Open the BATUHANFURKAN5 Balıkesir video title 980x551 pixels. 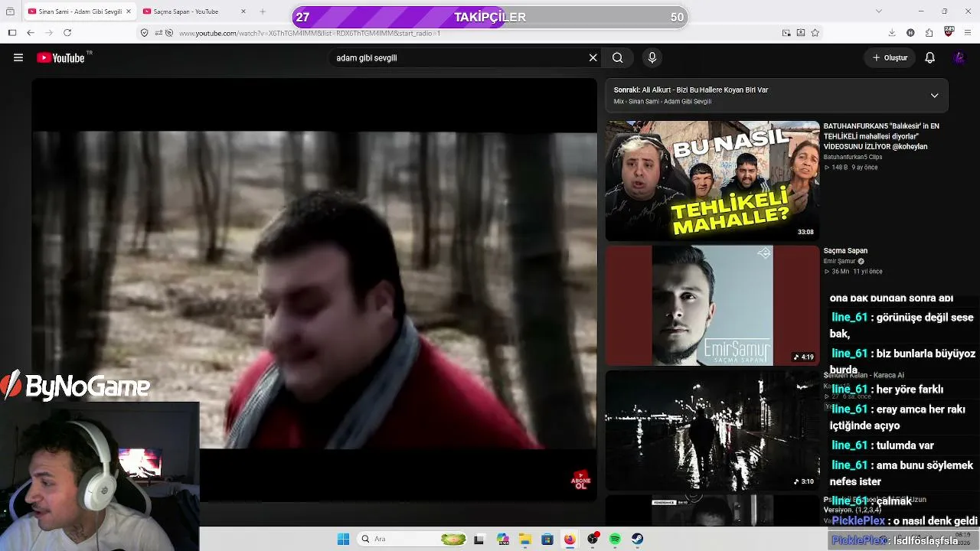[881, 136]
